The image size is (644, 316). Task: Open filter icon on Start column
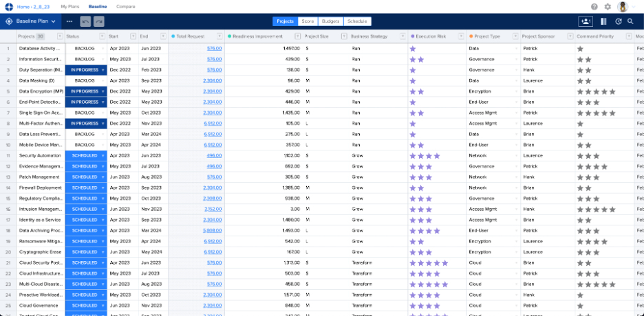(133, 36)
